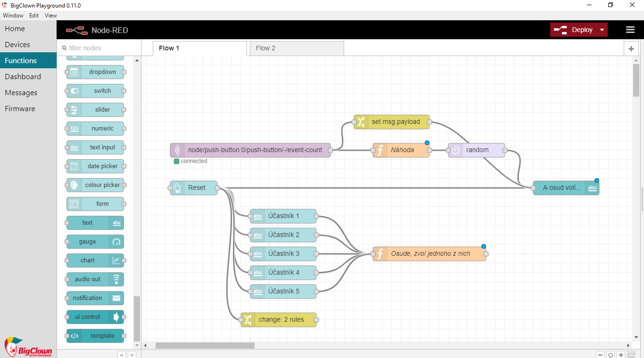Click the canvas vertical scrollbar thumb
This screenshot has width=644, height=358.
[x=636, y=80]
